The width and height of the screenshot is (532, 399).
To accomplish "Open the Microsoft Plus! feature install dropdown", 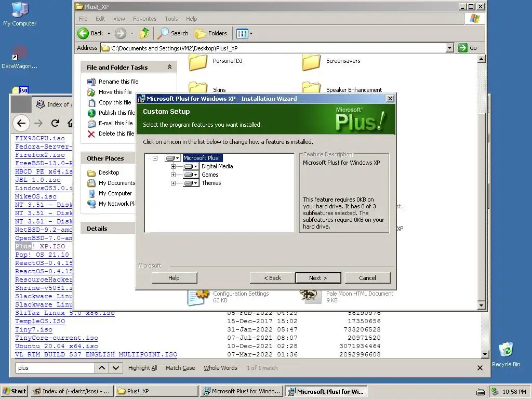I will 172,158.
